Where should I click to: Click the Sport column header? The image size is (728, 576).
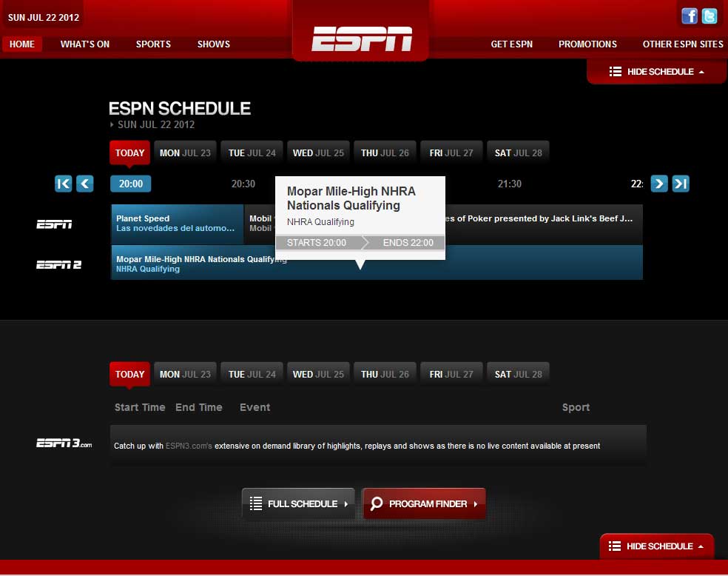[x=576, y=407]
